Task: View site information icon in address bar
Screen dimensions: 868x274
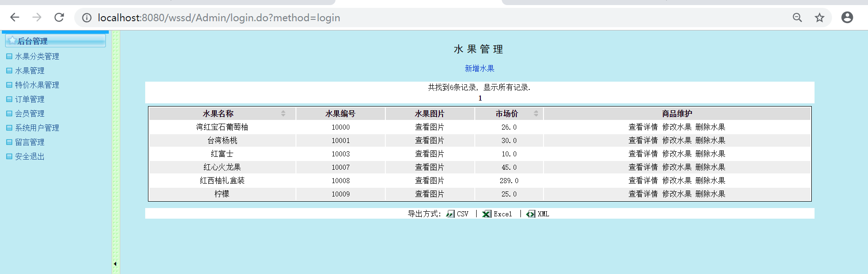Action: pyautogui.click(x=87, y=18)
